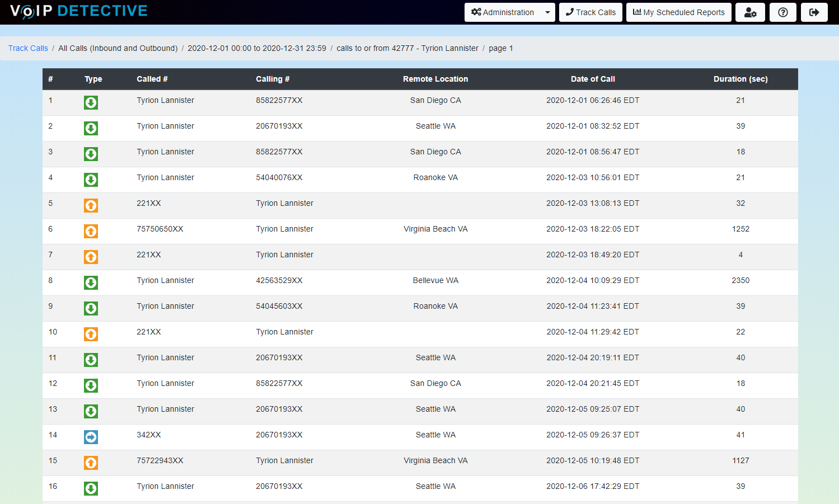Click calling number 42563529XX in row 8

(x=279, y=280)
